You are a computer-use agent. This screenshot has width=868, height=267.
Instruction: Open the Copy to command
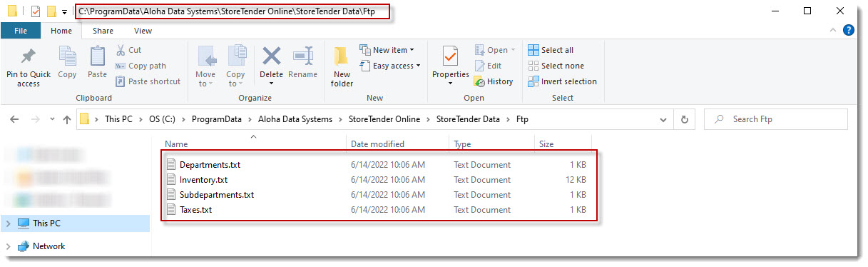(235, 66)
